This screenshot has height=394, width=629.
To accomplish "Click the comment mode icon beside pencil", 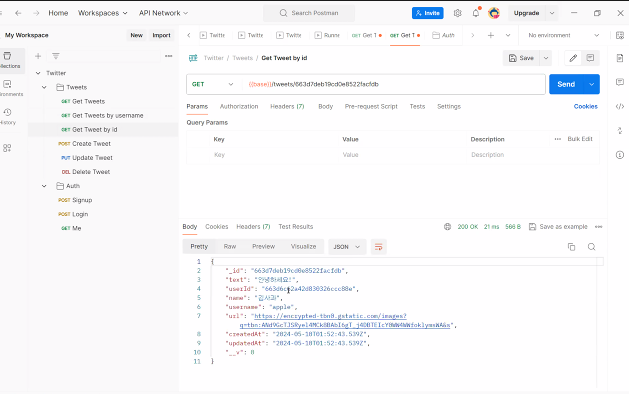I will [590, 58].
